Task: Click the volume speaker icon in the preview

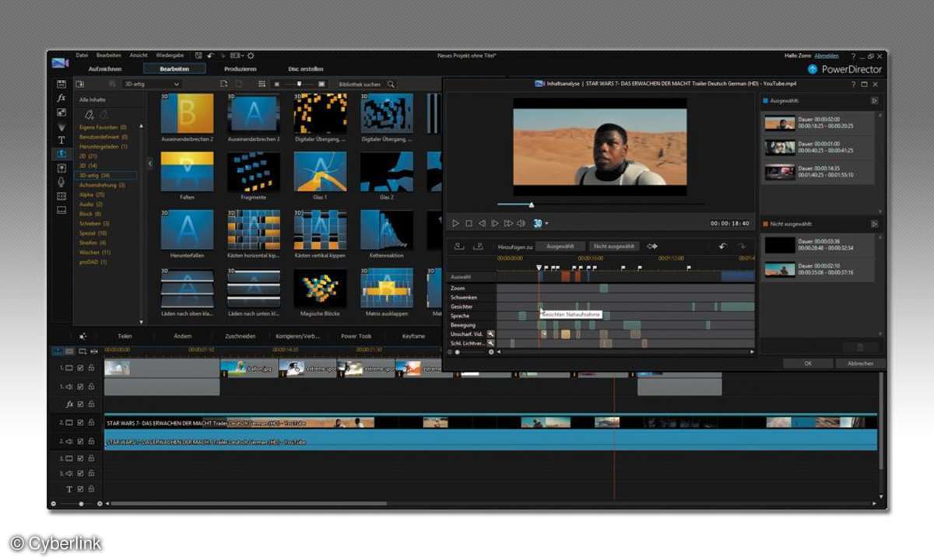Action: (x=521, y=223)
